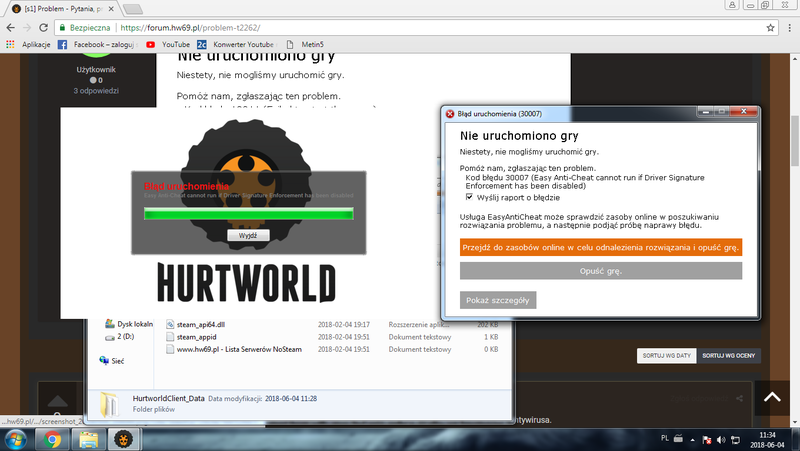
Task: Click the PL language indicator
Action: (x=664, y=438)
